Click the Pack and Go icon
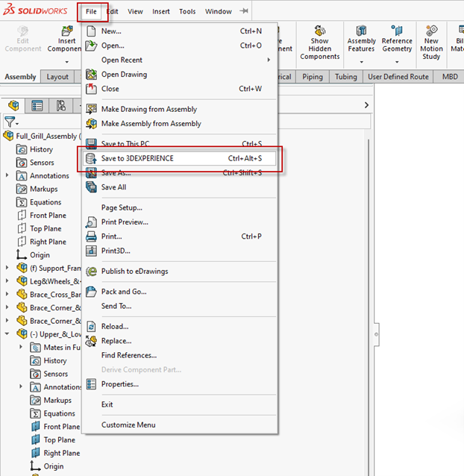Screen dimensions: 464x476 tap(91, 292)
